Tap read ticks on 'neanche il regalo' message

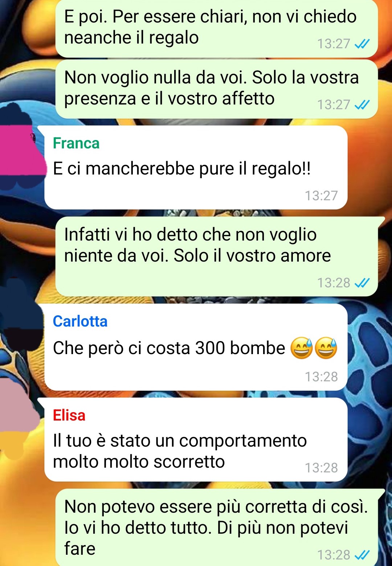tap(362, 44)
